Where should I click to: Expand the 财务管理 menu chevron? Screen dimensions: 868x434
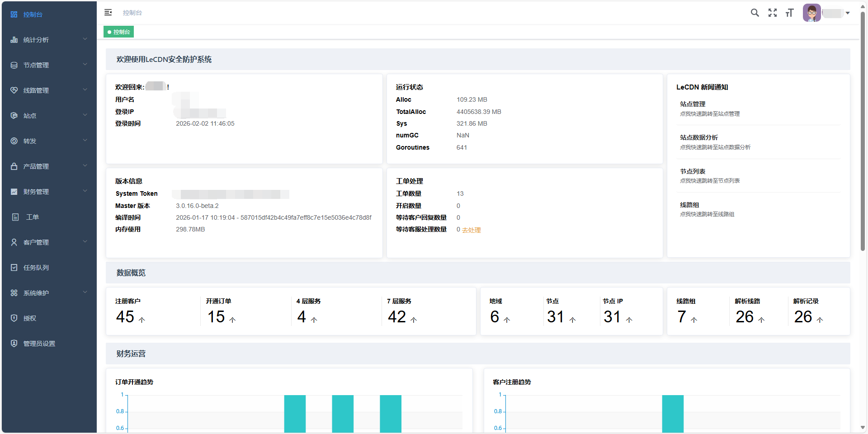(85, 191)
